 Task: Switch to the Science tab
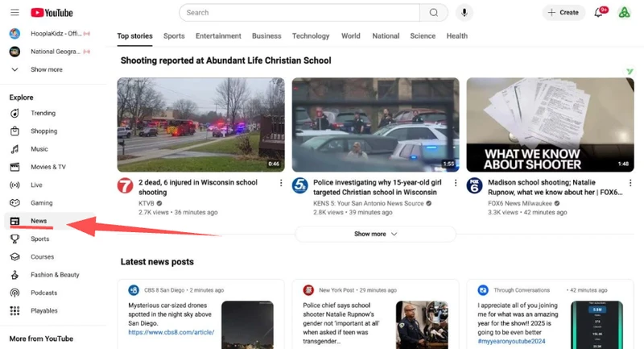click(x=423, y=36)
